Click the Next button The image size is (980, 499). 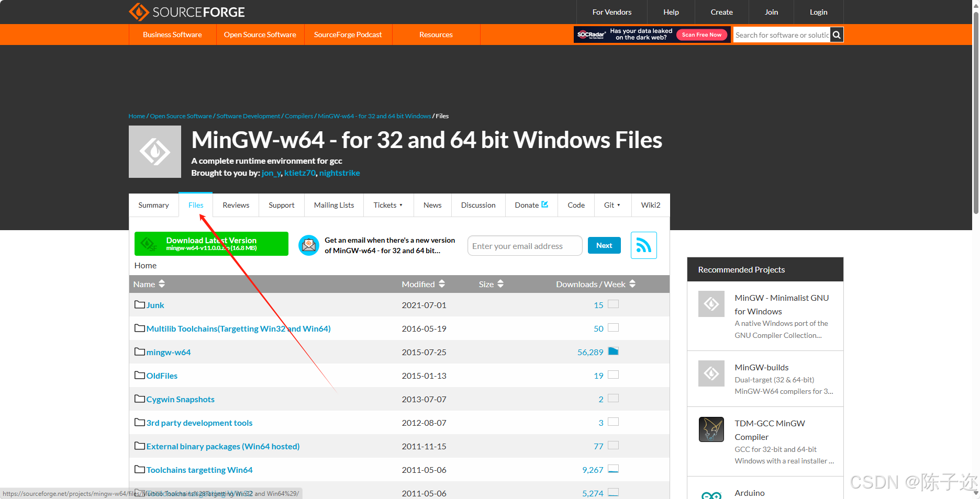[604, 245]
